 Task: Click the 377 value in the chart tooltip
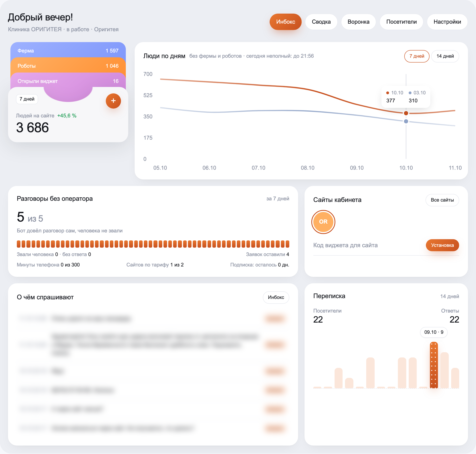click(x=390, y=101)
